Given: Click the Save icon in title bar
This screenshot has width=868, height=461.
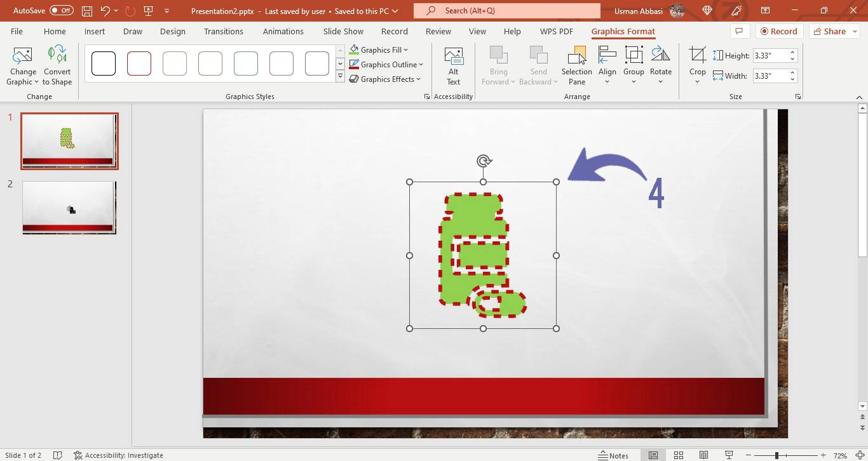Looking at the screenshot, I should [87, 11].
